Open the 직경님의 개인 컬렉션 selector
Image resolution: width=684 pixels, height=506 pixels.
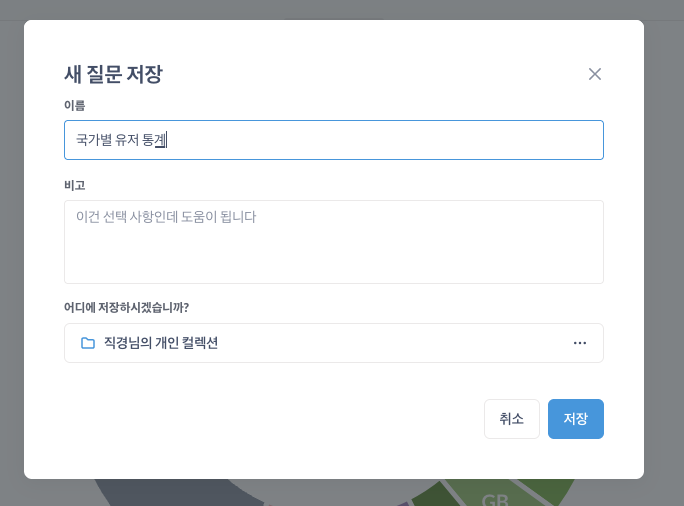(x=333, y=343)
